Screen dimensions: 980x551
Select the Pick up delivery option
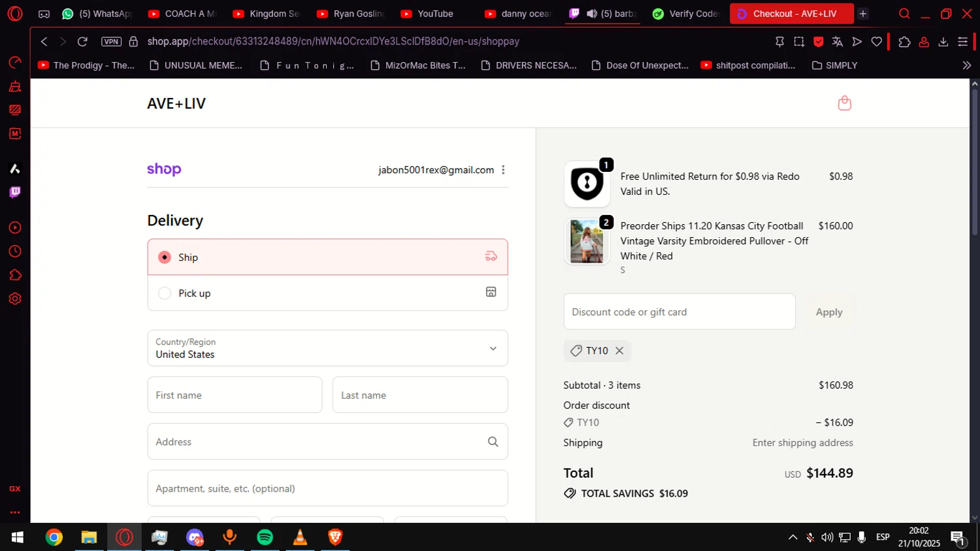coord(327,293)
